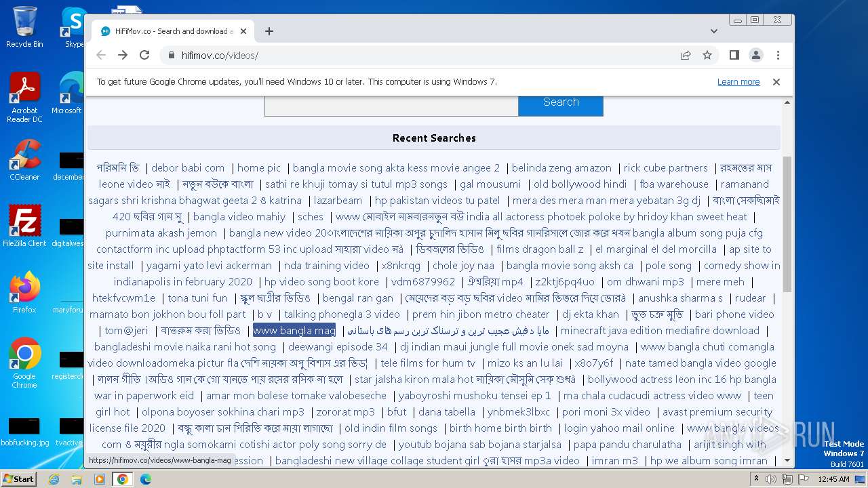Open 'anushka sharma s' link
This screenshot has height=488, width=868.
[x=680, y=298]
